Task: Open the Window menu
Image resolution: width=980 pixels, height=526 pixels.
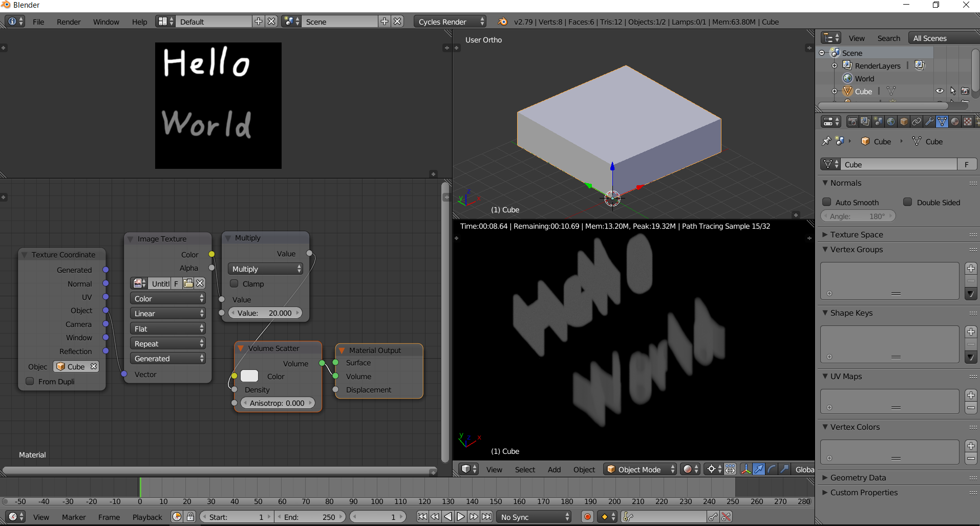Action: tap(106, 21)
